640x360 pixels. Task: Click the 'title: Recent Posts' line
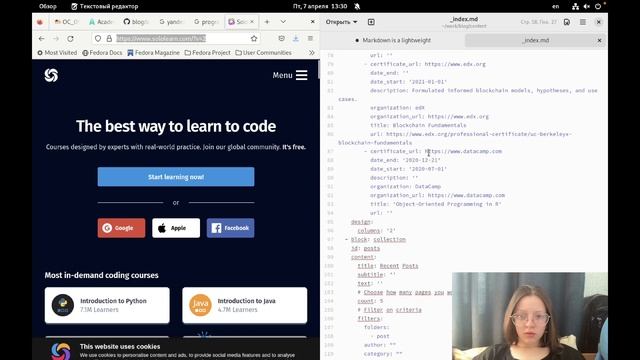(x=388, y=266)
